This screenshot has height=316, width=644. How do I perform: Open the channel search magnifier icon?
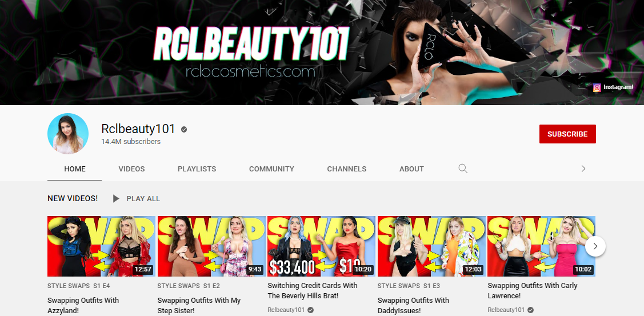coord(463,169)
